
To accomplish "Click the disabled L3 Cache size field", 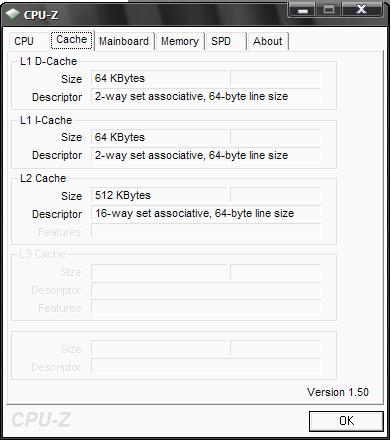I will (x=159, y=272).
